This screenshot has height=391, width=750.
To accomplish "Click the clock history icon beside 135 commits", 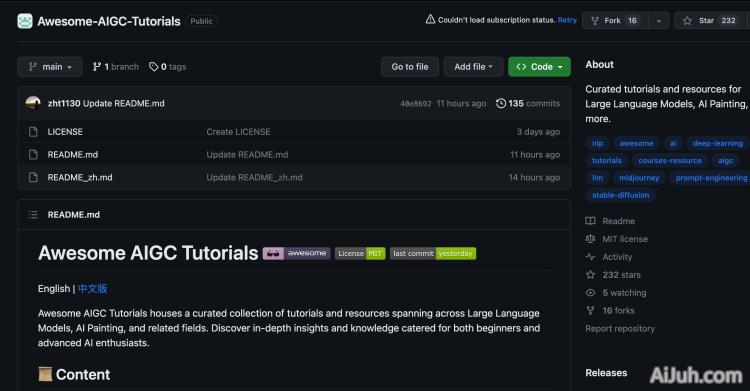I will [x=501, y=103].
